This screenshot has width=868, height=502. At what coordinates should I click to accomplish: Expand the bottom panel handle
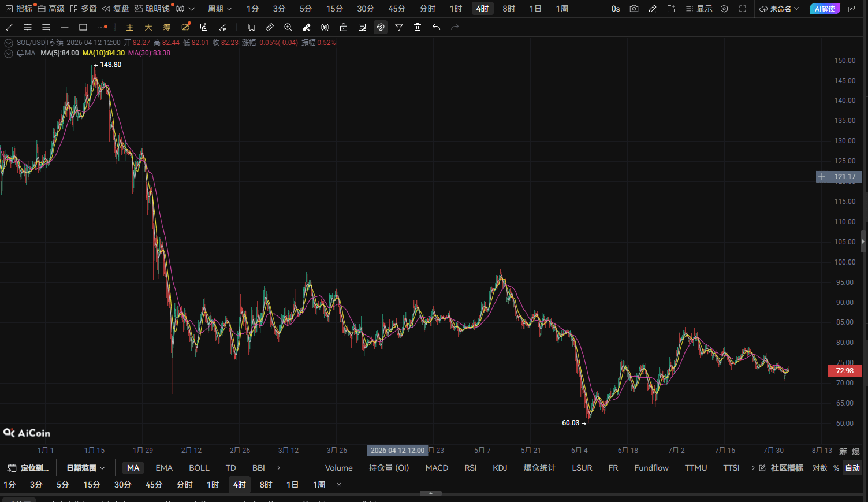click(431, 493)
